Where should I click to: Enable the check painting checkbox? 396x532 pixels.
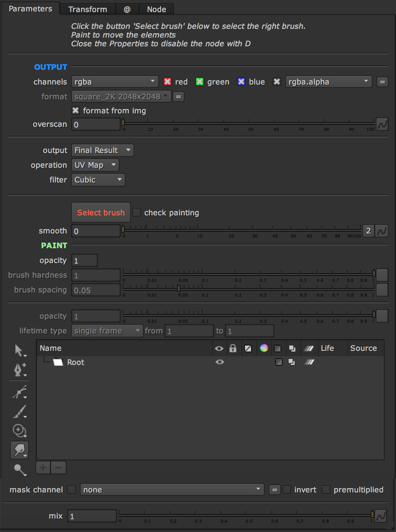pos(137,213)
